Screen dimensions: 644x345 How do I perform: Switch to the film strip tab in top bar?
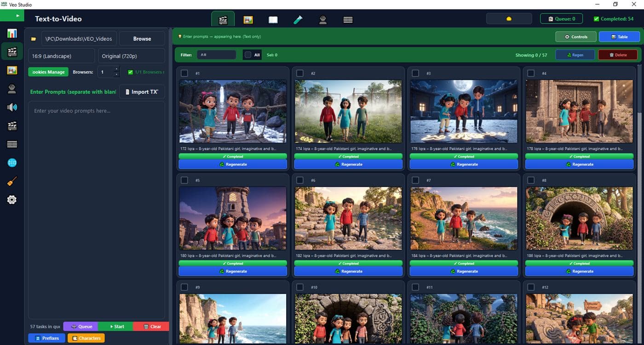pyautogui.click(x=348, y=20)
